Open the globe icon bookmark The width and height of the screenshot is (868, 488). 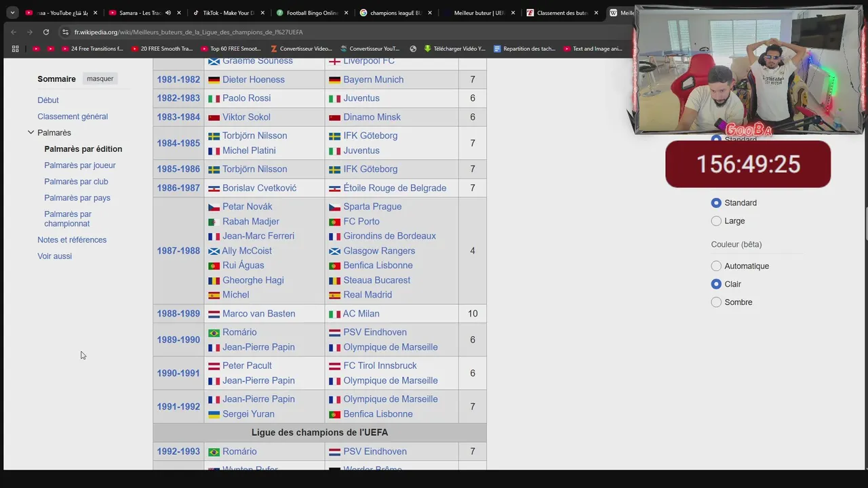pos(413,49)
